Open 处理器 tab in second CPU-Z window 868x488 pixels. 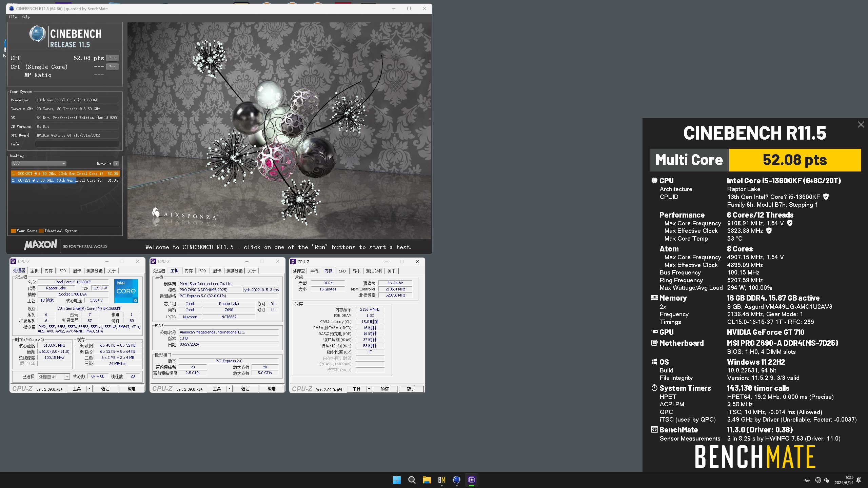[x=159, y=271]
